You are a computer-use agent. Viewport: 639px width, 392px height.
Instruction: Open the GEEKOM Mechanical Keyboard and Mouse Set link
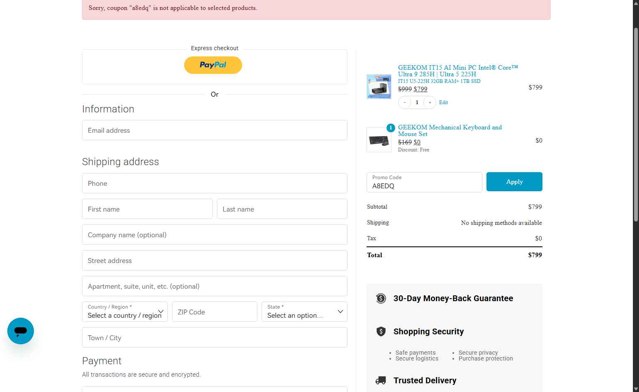click(450, 130)
